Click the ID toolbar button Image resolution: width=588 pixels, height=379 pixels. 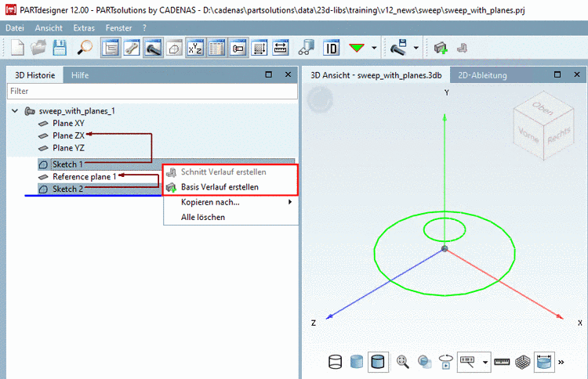point(331,48)
